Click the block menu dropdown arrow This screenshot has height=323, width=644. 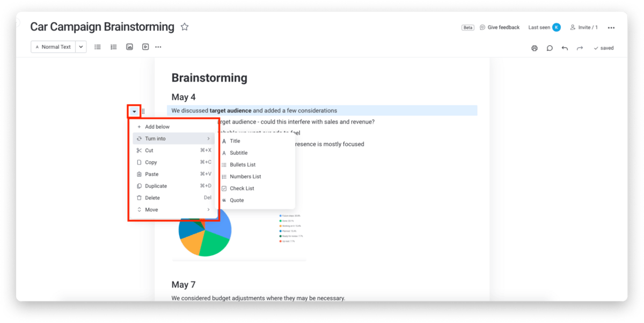[134, 112]
